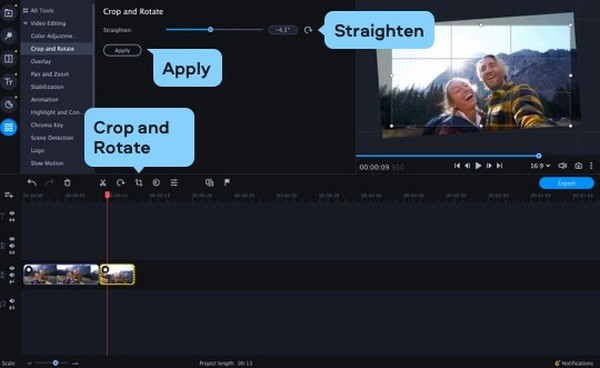The width and height of the screenshot is (600, 368).
Task: Click the Crop tool icon in timeline toolbar
Action: pyautogui.click(x=139, y=183)
